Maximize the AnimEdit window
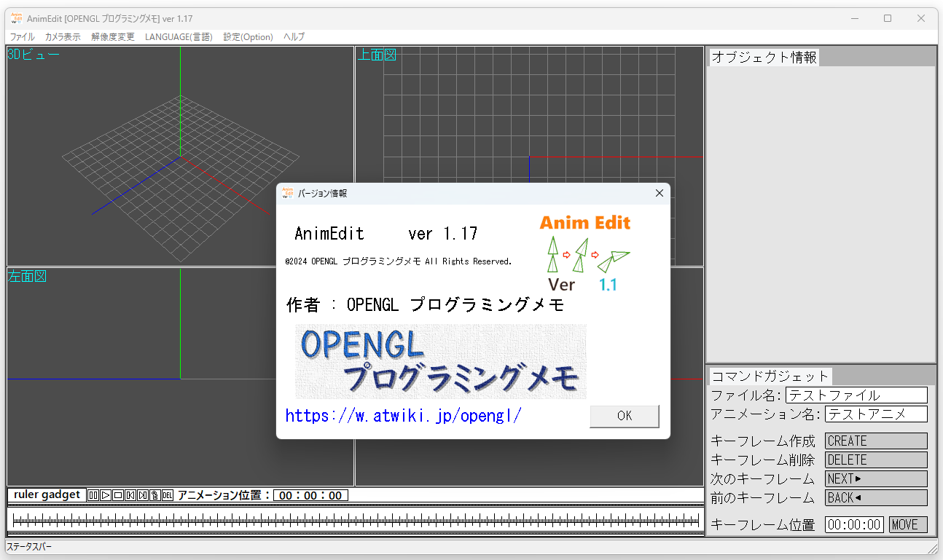943x560 pixels. 888,18
